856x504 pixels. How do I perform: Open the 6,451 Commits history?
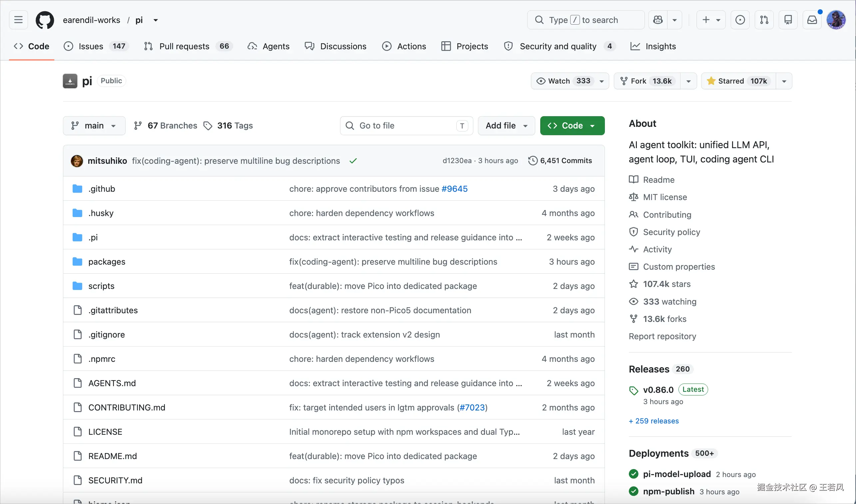click(x=560, y=161)
